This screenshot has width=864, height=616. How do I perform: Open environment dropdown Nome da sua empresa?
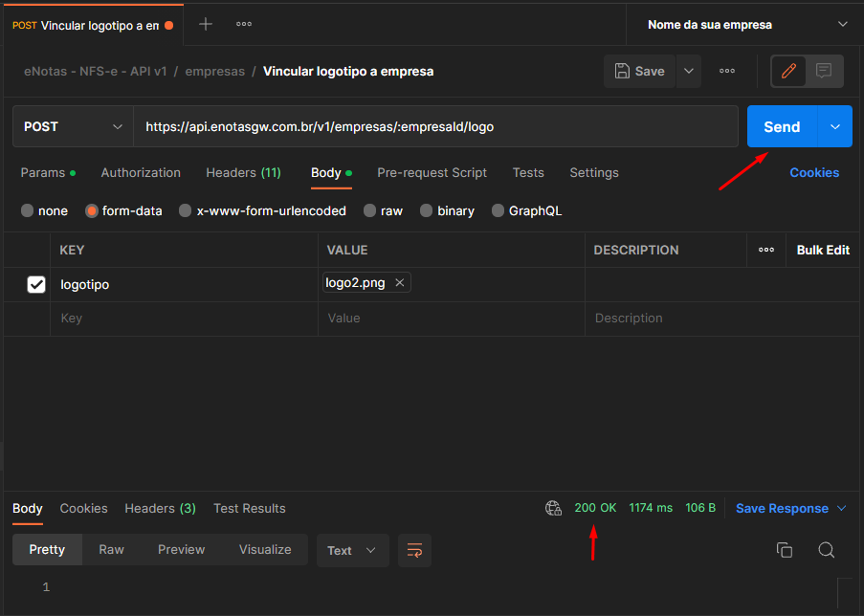pos(745,25)
